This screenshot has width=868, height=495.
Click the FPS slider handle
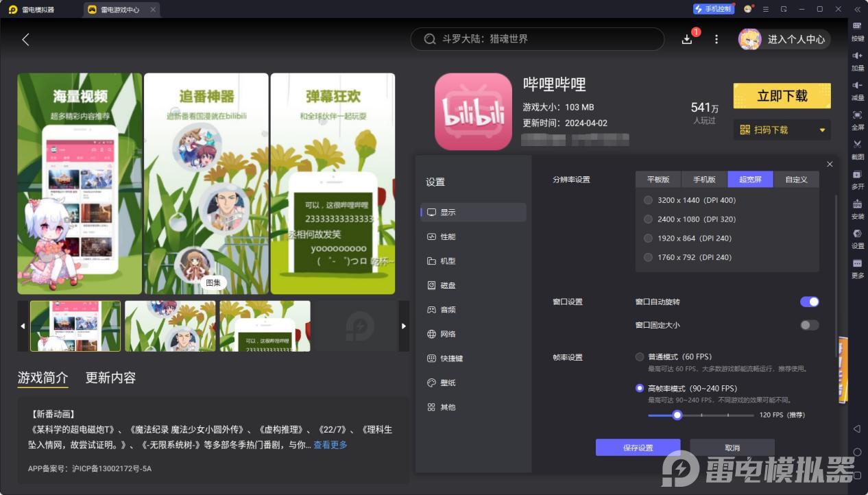point(677,415)
